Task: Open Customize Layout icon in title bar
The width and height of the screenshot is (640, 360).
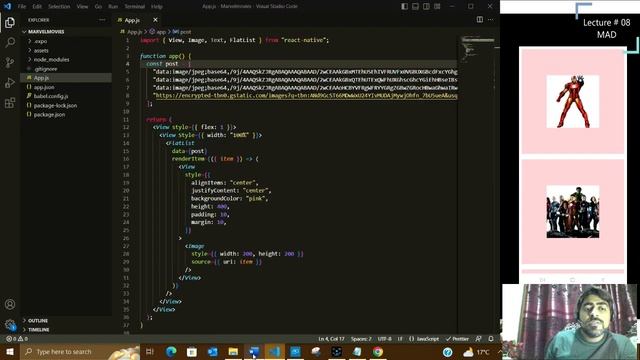Action: click(x=437, y=6)
